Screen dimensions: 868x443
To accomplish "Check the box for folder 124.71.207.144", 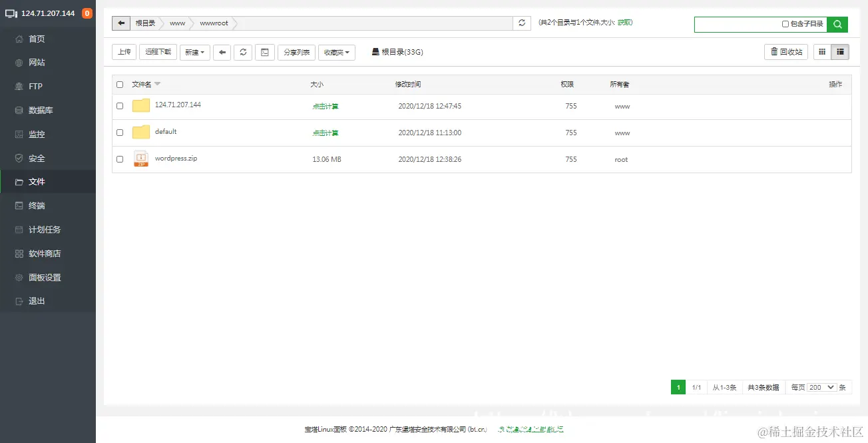I will pyautogui.click(x=120, y=106).
